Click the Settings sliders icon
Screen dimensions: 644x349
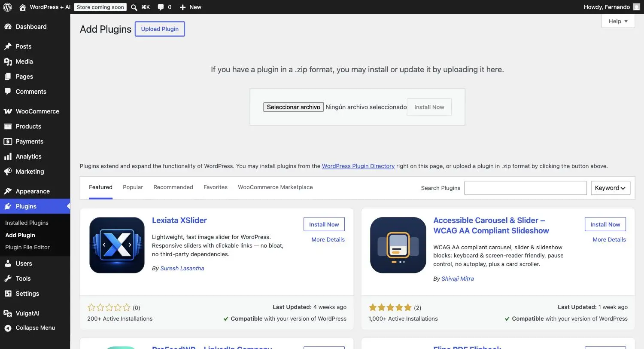tap(8, 294)
